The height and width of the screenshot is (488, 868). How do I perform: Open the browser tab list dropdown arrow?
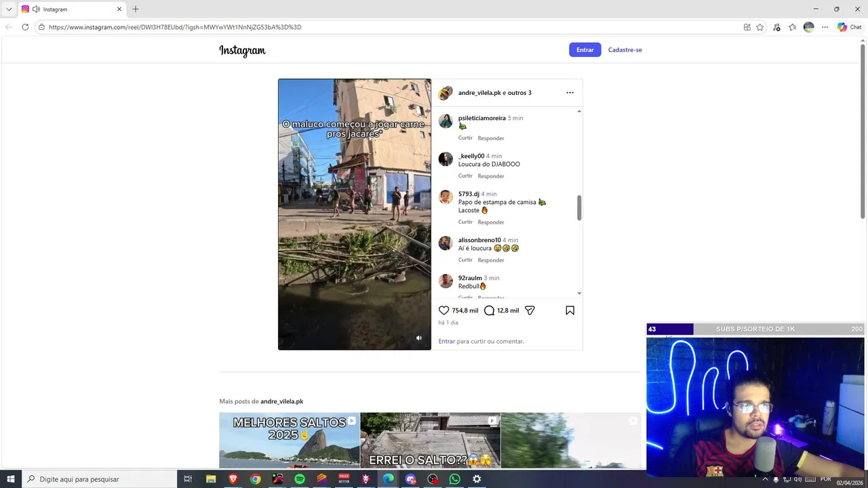[9, 9]
